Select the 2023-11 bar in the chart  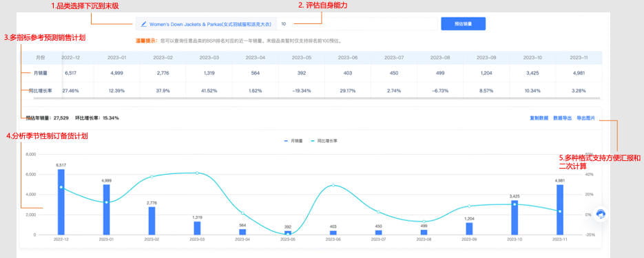coord(560,210)
